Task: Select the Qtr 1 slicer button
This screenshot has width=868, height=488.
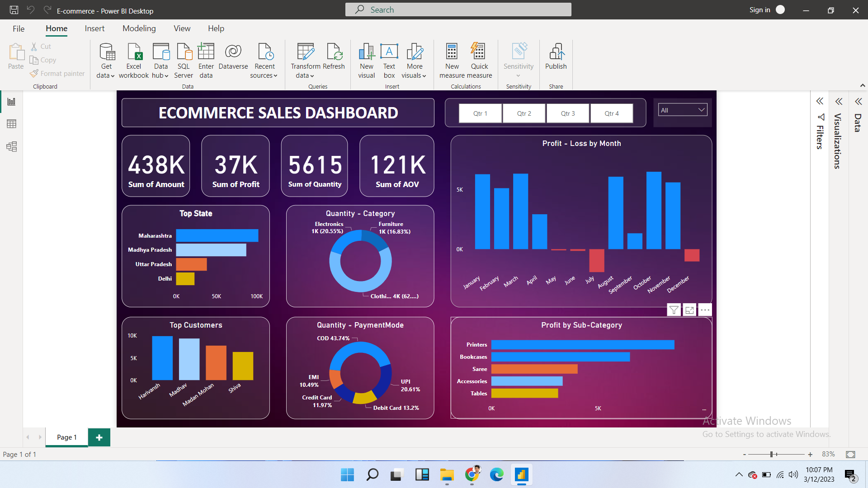Action: click(480, 113)
